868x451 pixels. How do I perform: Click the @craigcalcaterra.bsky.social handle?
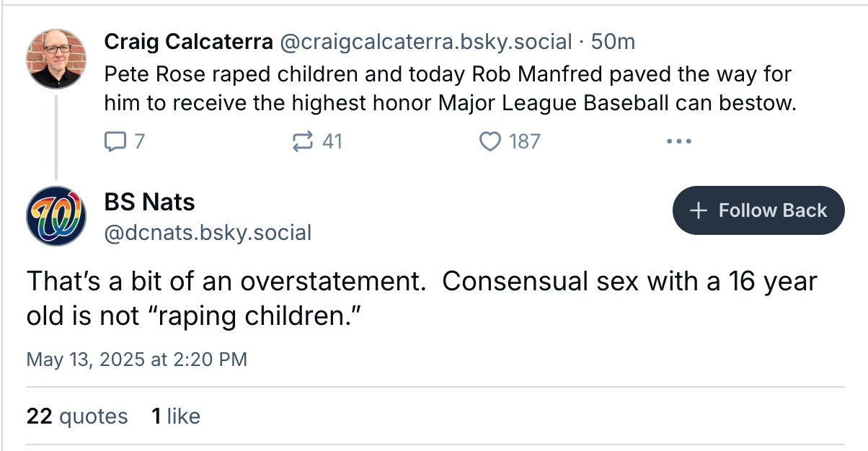[425, 42]
